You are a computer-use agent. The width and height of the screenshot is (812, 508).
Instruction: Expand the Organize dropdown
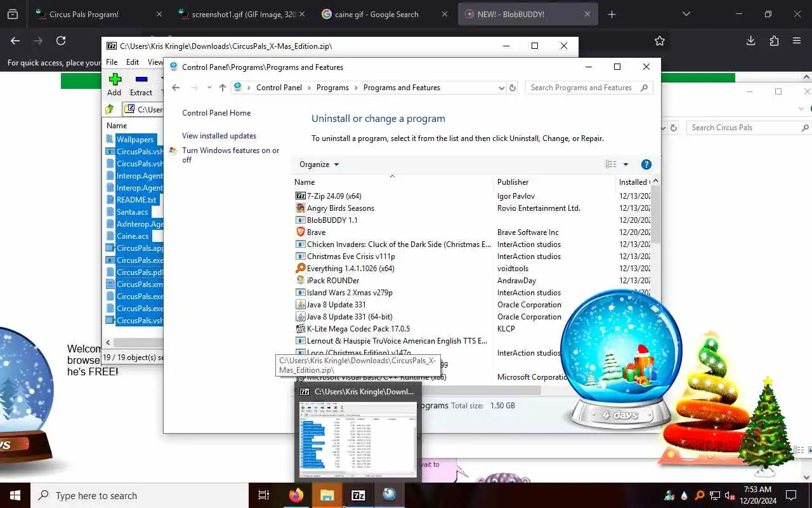coord(319,164)
